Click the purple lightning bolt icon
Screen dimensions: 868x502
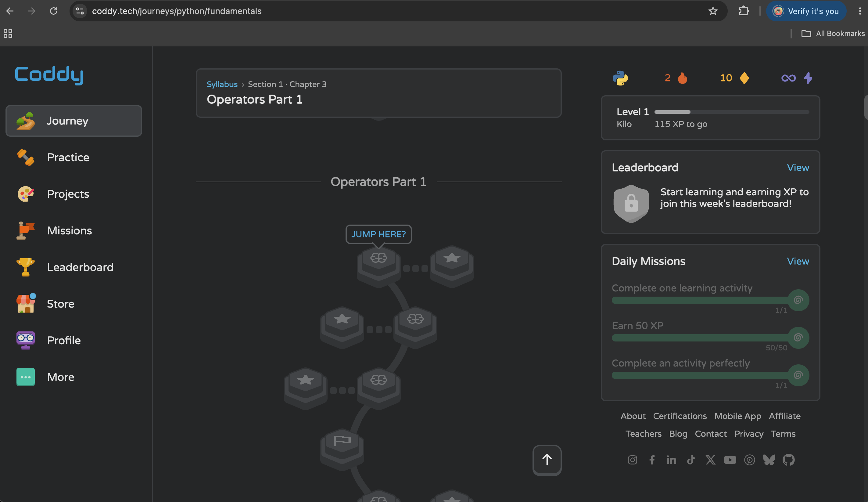(808, 78)
